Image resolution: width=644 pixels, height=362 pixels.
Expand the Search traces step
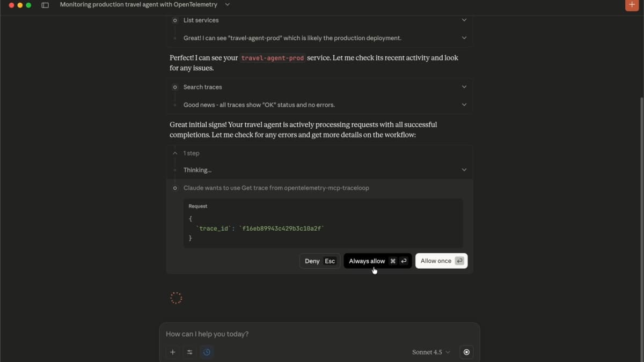click(464, 86)
